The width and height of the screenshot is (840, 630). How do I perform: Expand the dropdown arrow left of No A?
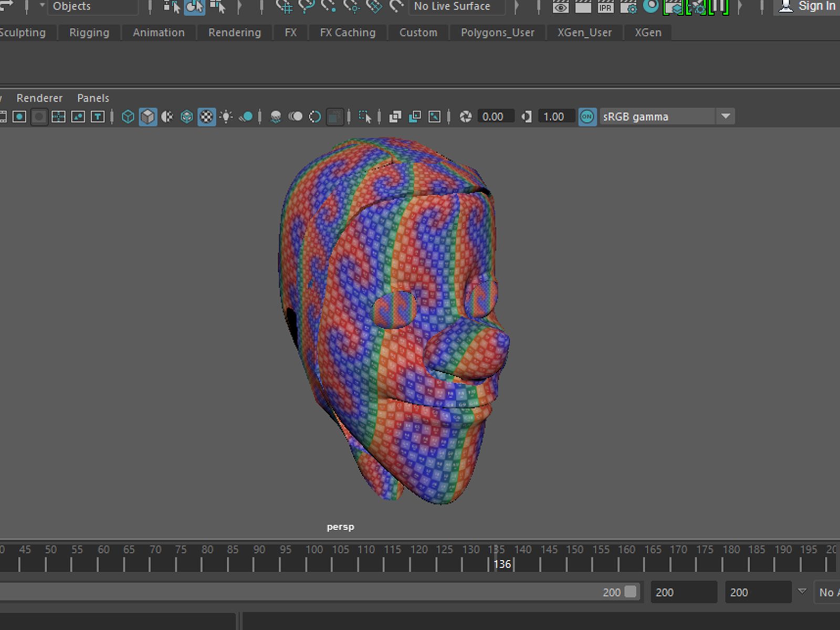tap(802, 592)
